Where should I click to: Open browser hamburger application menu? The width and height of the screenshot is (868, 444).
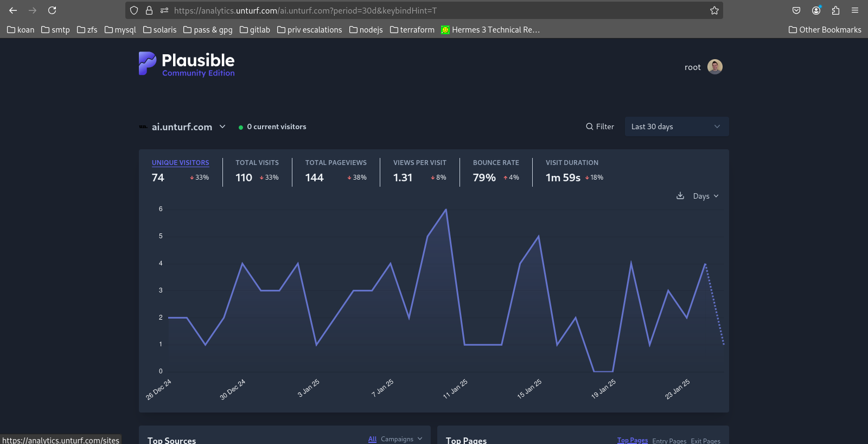(x=855, y=10)
